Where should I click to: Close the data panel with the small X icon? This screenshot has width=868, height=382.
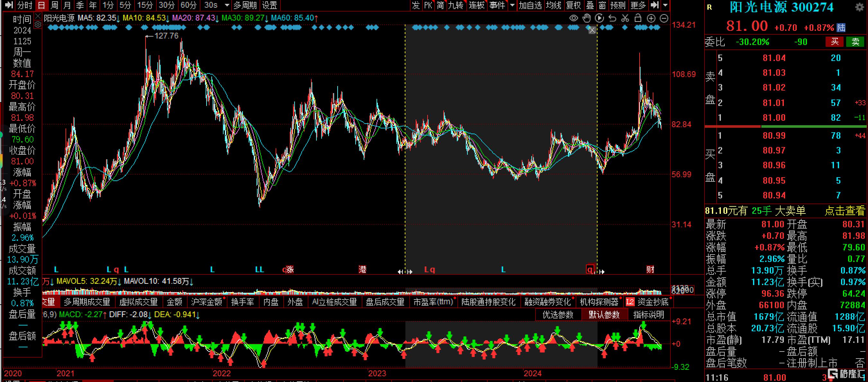click(x=38, y=16)
